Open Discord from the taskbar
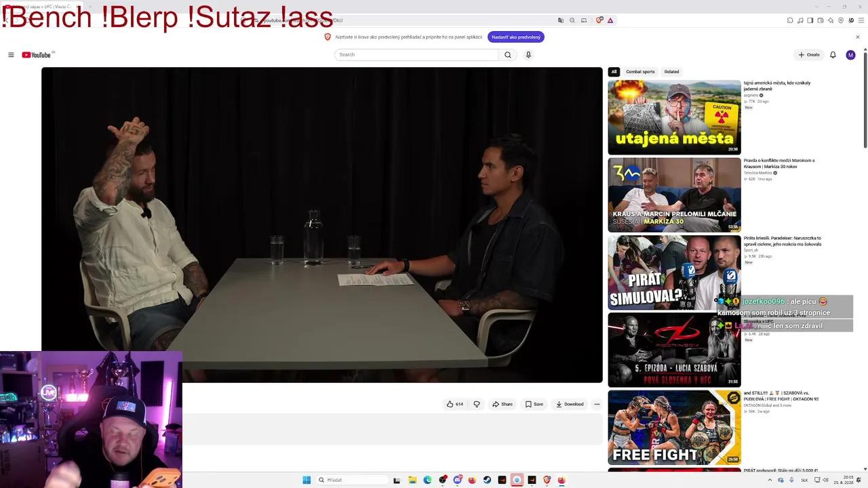 click(x=457, y=480)
